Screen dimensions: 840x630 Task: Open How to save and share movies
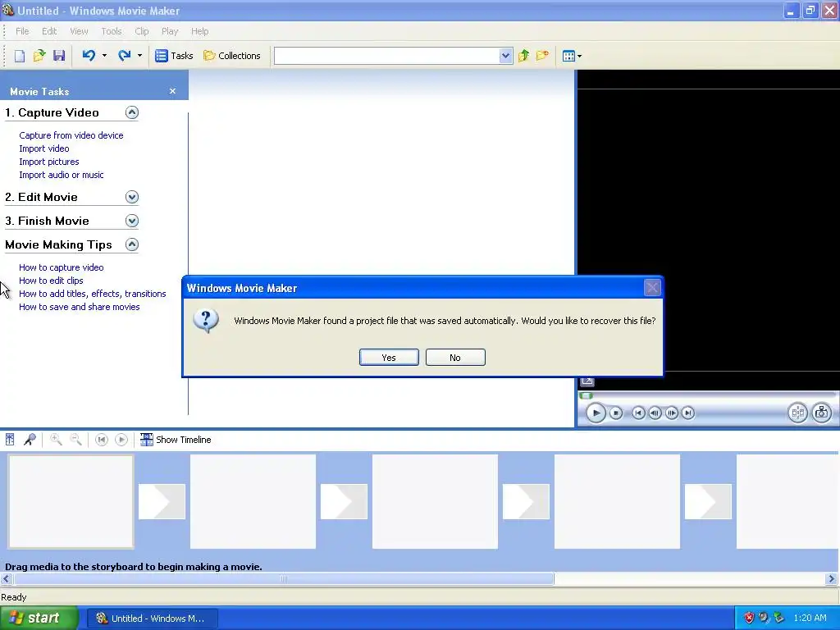pyautogui.click(x=80, y=307)
